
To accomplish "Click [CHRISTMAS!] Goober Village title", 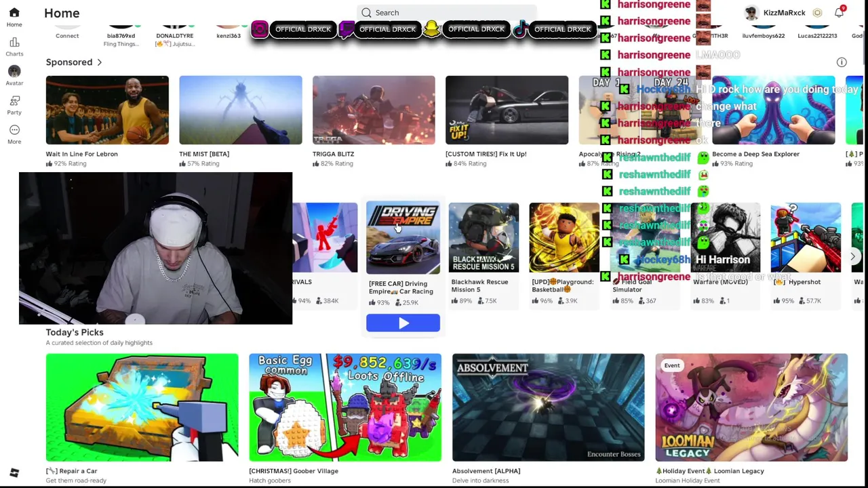I will pos(294,471).
